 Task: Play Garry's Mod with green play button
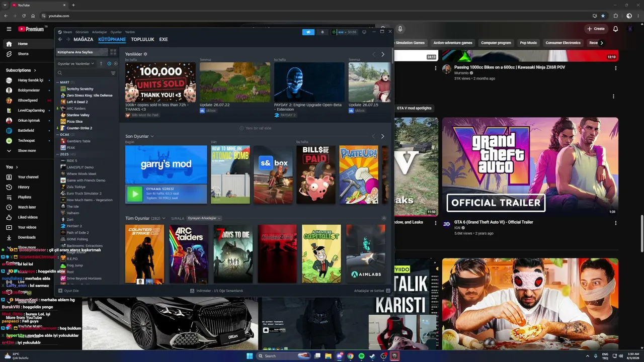(x=134, y=194)
